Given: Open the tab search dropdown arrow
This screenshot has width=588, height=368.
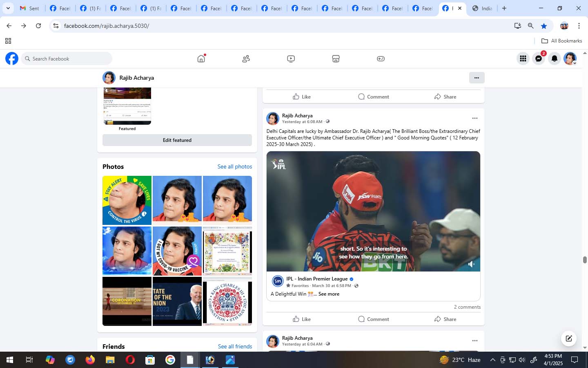Looking at the screenshot, I should pyautogui.click(x=8, y=8).
